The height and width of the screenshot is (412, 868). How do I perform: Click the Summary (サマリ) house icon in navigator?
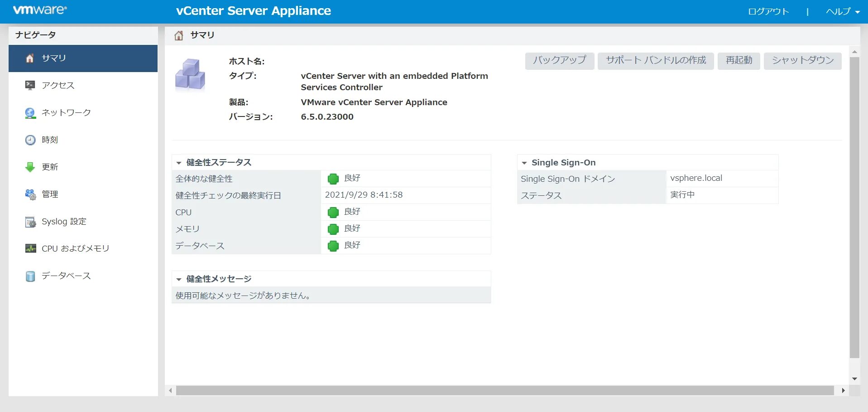(30, 58)
